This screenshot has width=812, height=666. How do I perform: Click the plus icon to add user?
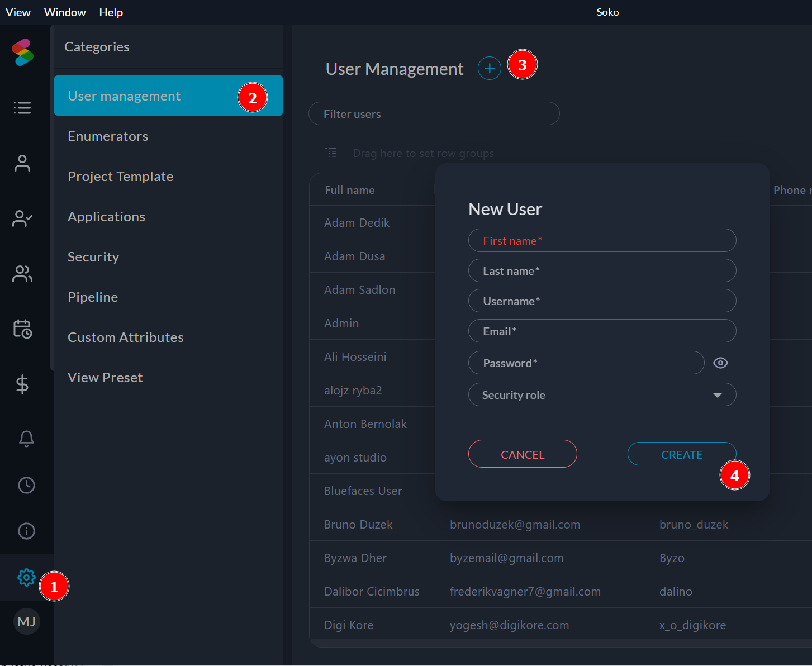[490, 68]
